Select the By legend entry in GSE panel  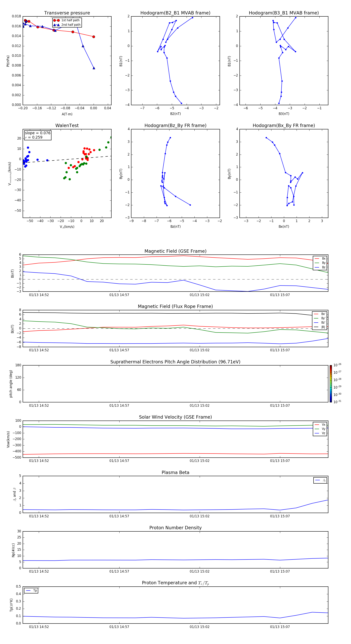320,263
